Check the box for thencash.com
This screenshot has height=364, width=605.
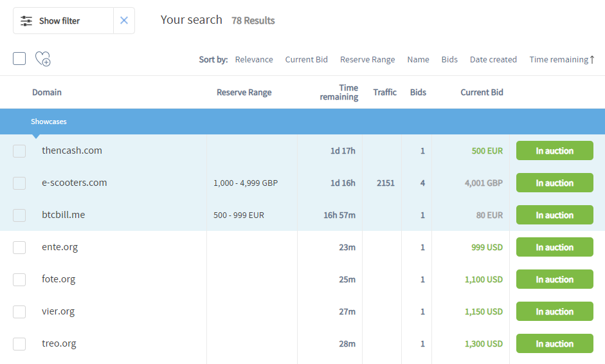click(19, 151)
